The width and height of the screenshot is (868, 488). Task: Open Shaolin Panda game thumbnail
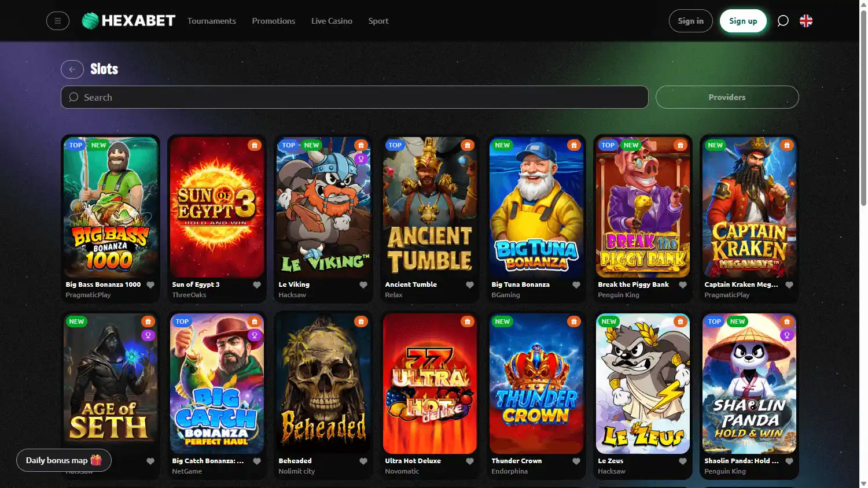click(749, 383)
